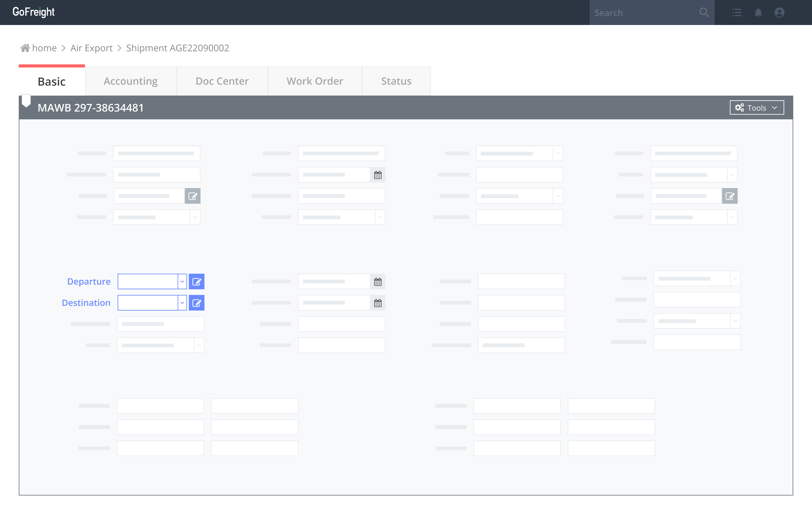Click the search magnifier icon

pyautogui.click(x=704, y=13)
